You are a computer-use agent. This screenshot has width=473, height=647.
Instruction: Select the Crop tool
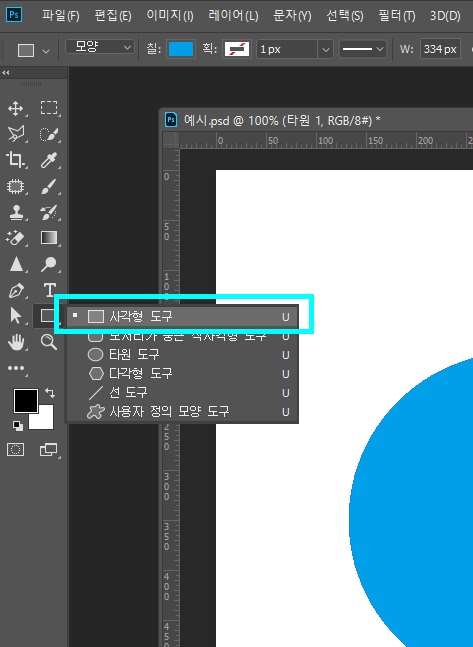[16, 160]
